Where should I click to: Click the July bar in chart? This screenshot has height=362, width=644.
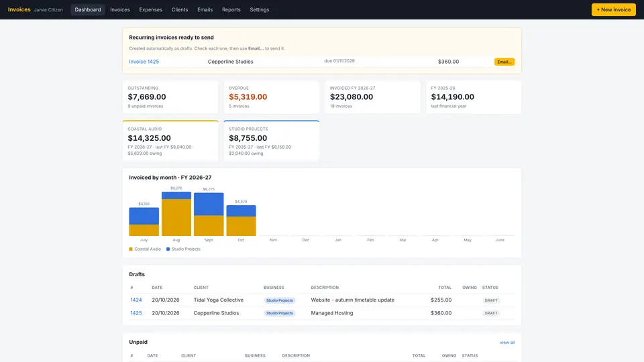[x=144, y=222]
